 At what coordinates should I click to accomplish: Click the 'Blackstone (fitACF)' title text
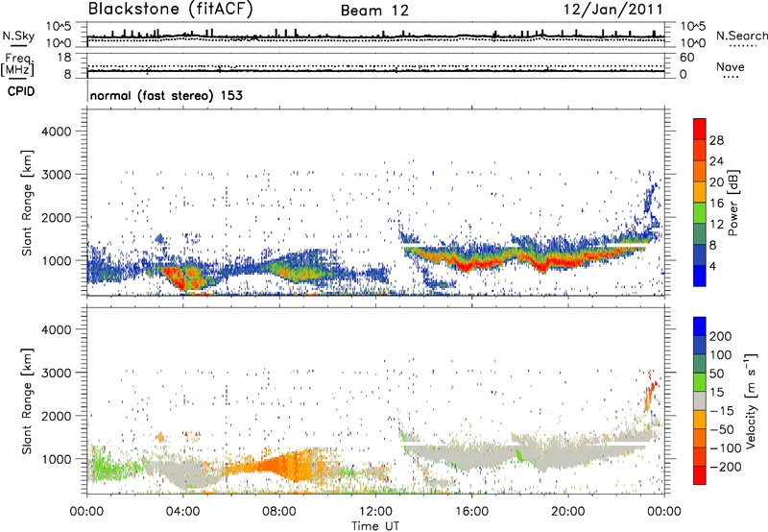point(171,10)
